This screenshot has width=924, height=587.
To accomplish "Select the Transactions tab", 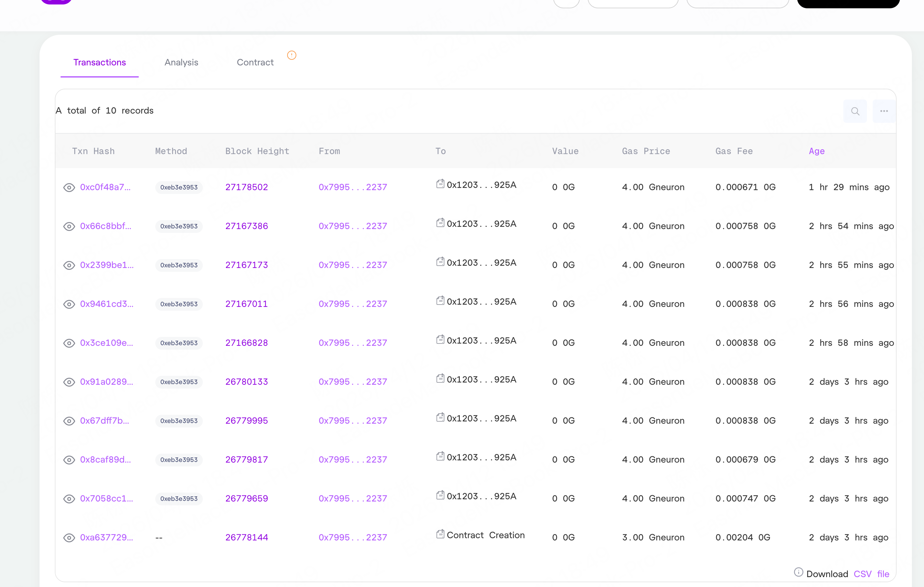I will 99,63.
